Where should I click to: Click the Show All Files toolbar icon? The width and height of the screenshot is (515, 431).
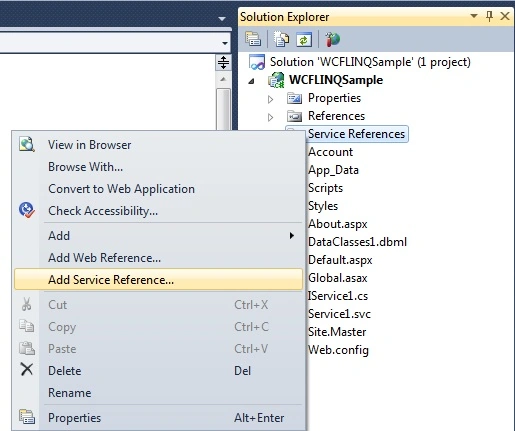coord(281,39)
